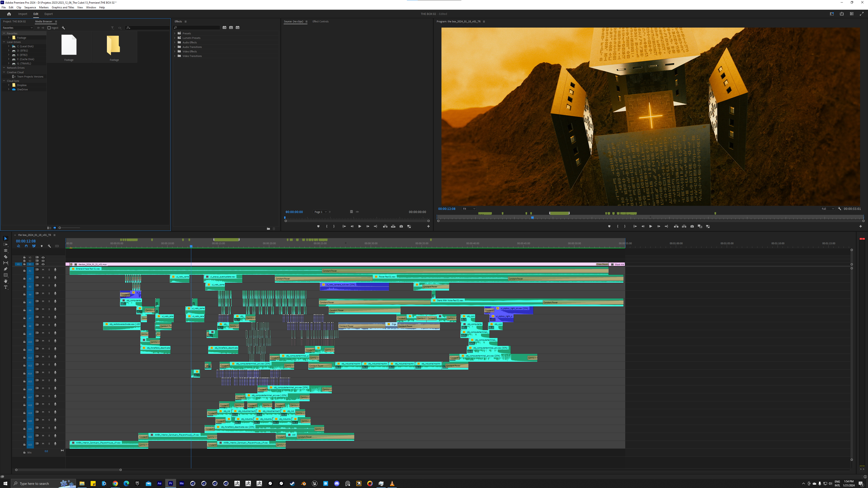Open the Fit zoom level dropdown
868x488 pixels.
coord(469,209)
